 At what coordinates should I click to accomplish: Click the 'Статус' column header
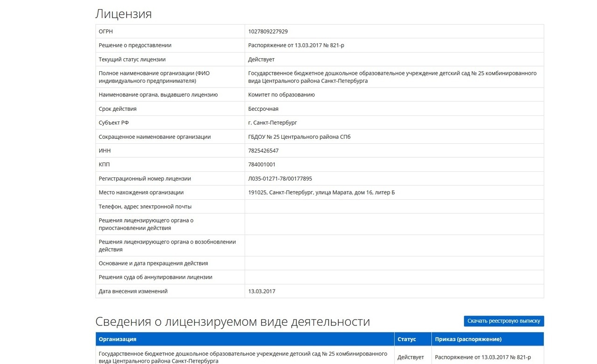point(406,339)
